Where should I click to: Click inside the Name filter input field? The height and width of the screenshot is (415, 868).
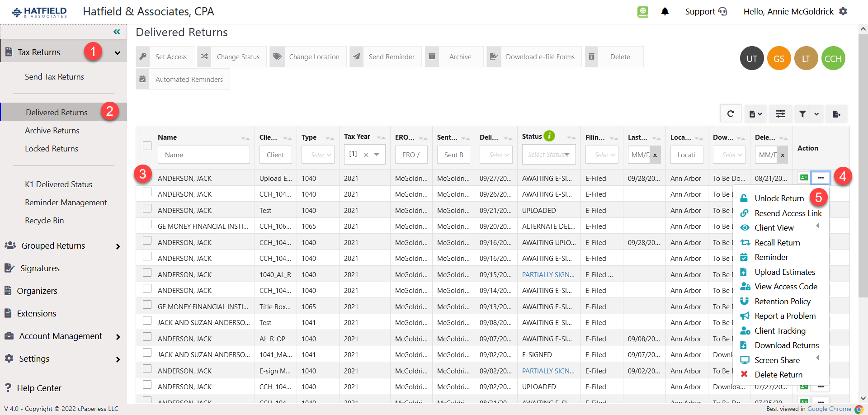point(203,154)
